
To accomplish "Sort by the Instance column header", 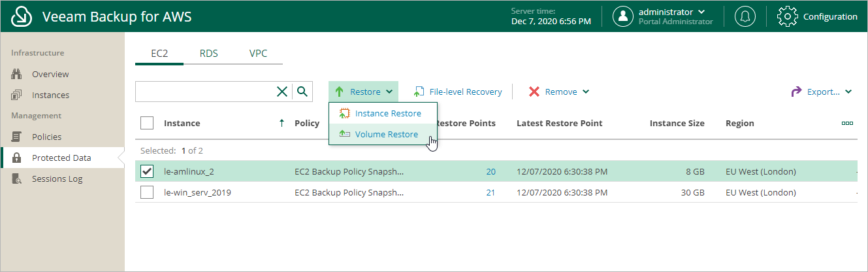I will click(x=182, y=123).
